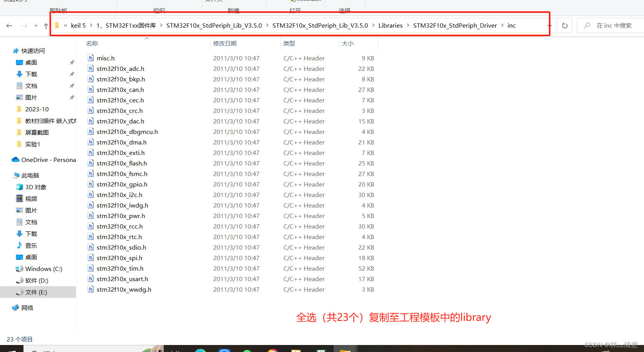Image resolution: width=644 pixels, height=352 pixels.
Task: Select the stm32f10x_tim.h file name
Action: point(120,269)
